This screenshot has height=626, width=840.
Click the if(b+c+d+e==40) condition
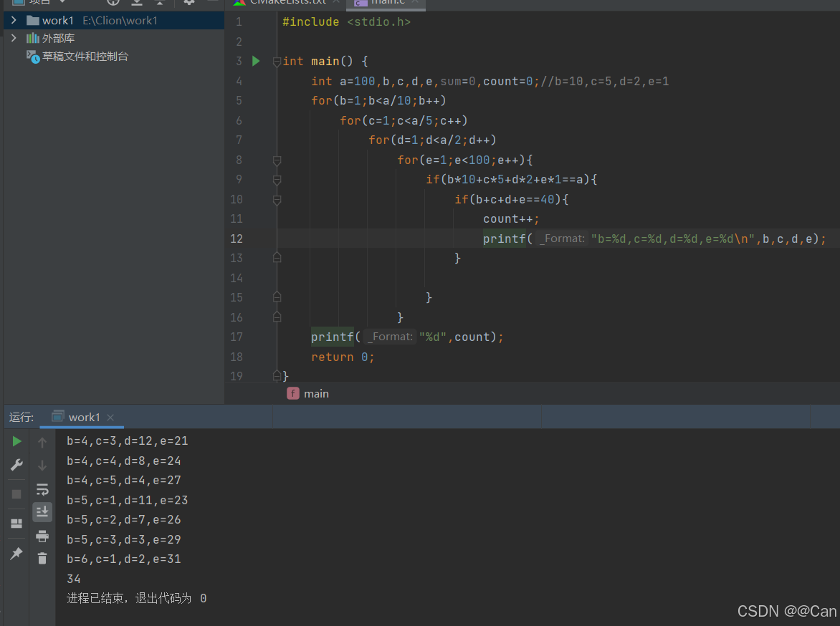[x=511, y=199]
